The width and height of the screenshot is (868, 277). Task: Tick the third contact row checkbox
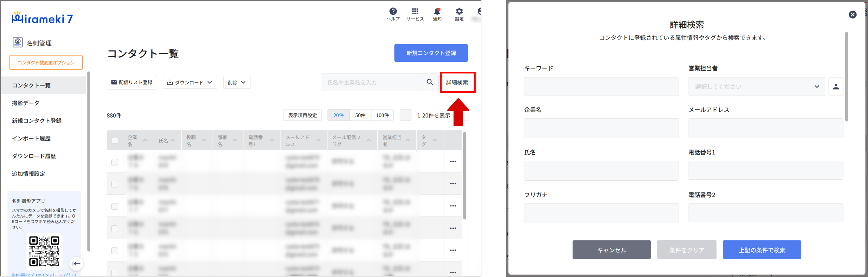(x=115, y=206)
